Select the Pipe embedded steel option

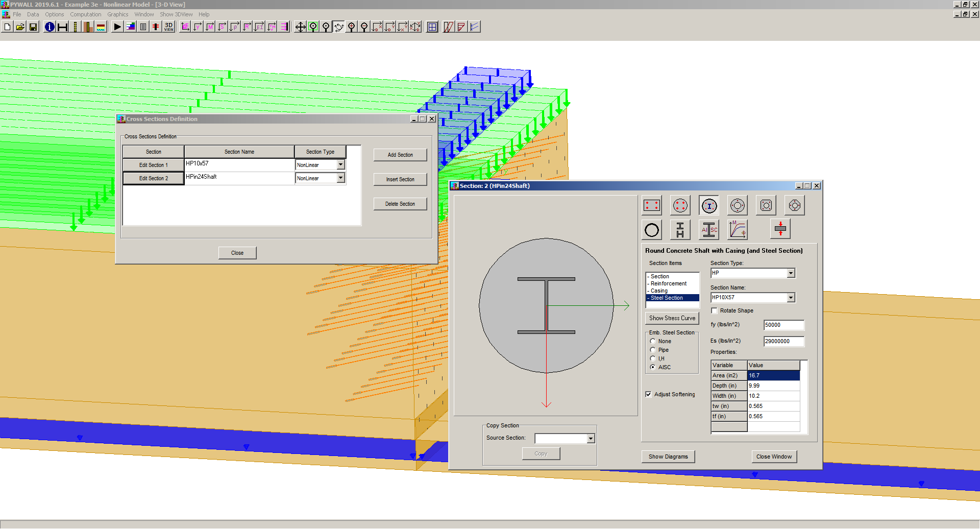653,350
